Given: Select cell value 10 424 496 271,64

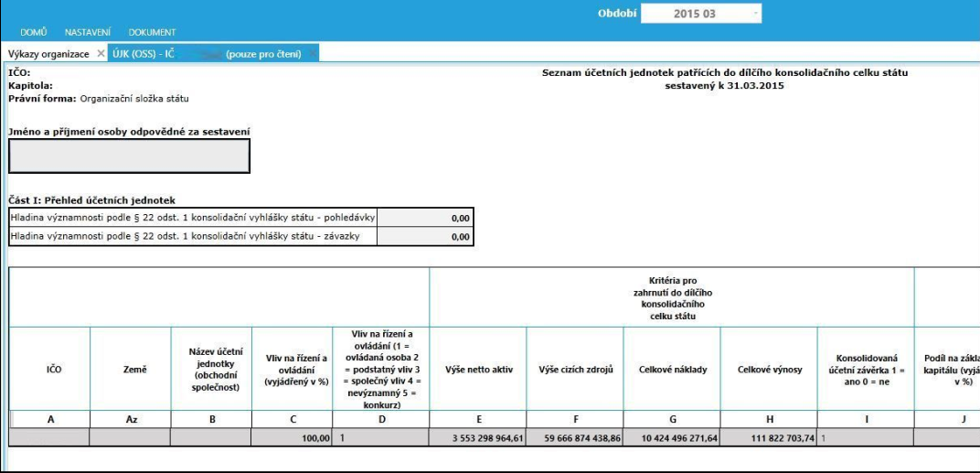Looking at the screenshot, I should [x=672, y=438].
